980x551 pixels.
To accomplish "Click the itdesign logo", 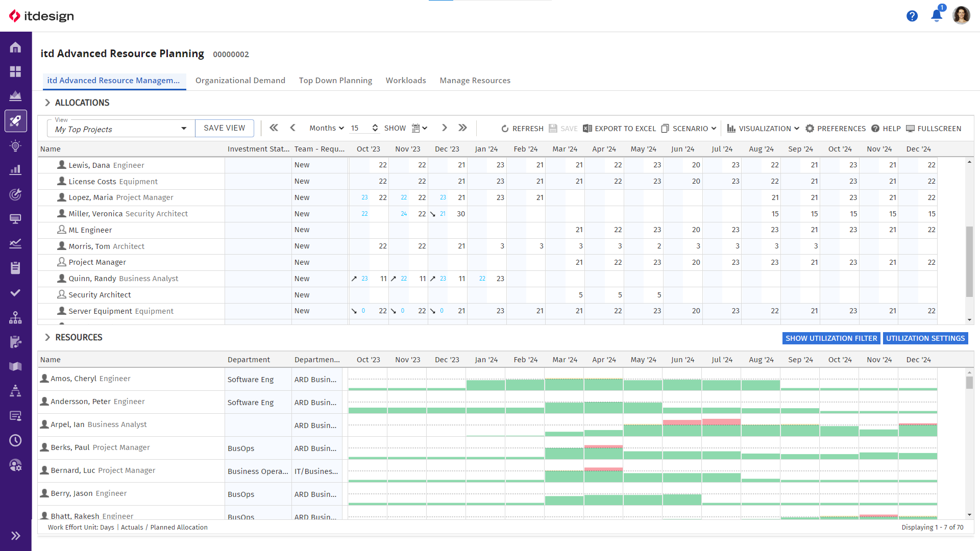I will [41, 16].
